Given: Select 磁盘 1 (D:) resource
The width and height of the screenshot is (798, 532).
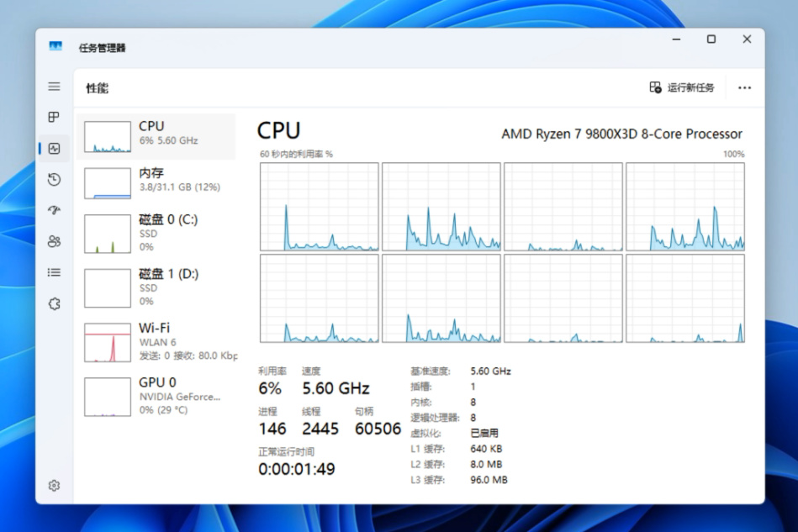Looking at the screenshot, I should 156,288.
